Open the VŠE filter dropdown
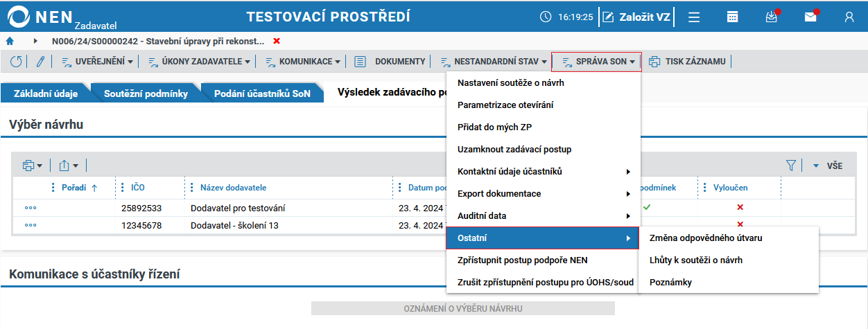The height and width of the screenshot is (329, 868). click(x=828, y=166)
